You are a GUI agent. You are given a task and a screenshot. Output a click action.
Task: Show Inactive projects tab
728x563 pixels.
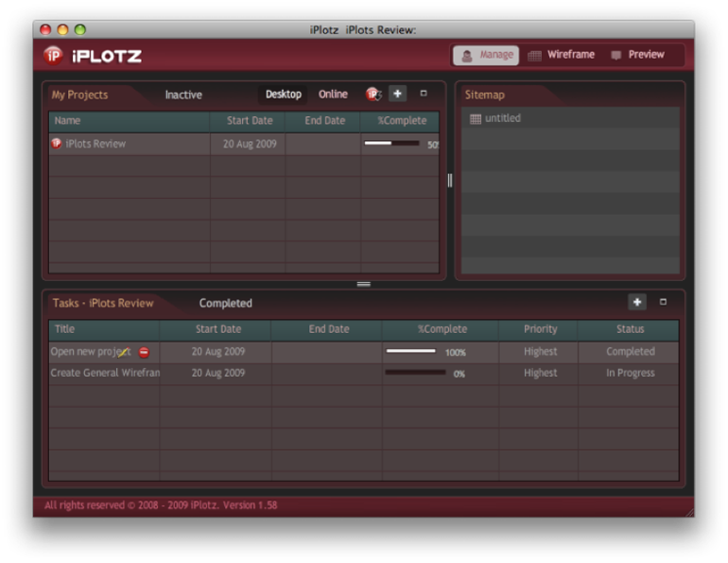pos(183,95)
